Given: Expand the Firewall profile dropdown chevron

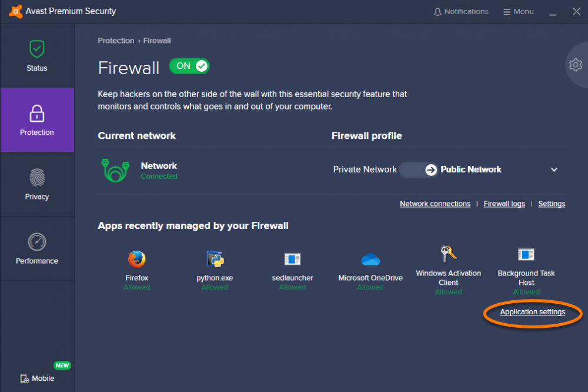Looking at the screenshot, I should [x=553, y=170].
